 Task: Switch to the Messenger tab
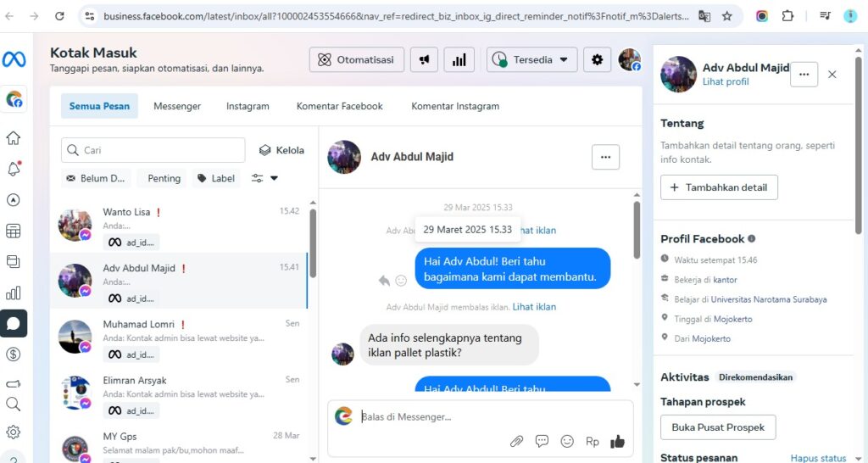coord(177,106)
